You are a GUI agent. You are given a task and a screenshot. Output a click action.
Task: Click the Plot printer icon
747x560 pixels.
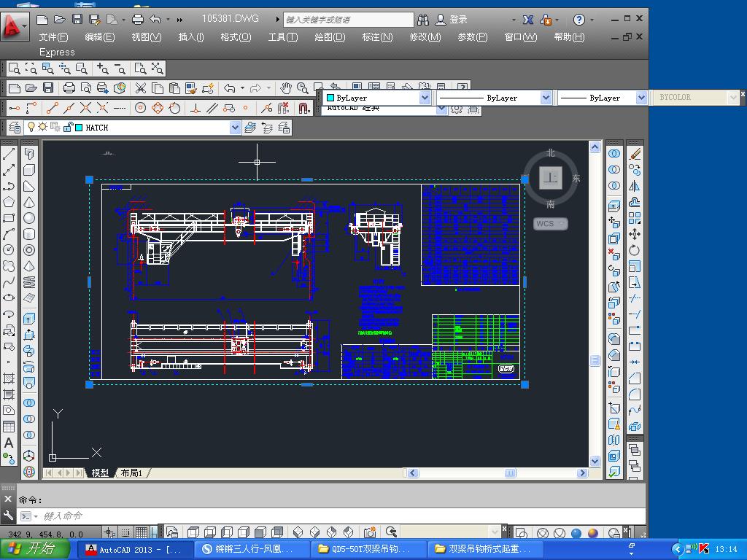(x=69, y=88)
